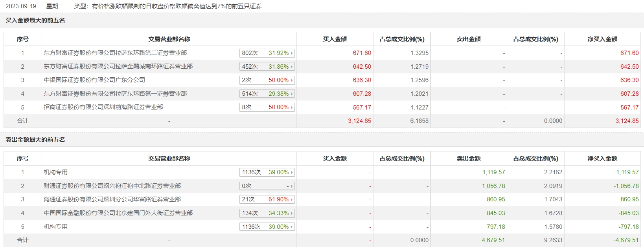
Task: Open 招商证券深圳前海路证券营业部 link
Action: 103,107
